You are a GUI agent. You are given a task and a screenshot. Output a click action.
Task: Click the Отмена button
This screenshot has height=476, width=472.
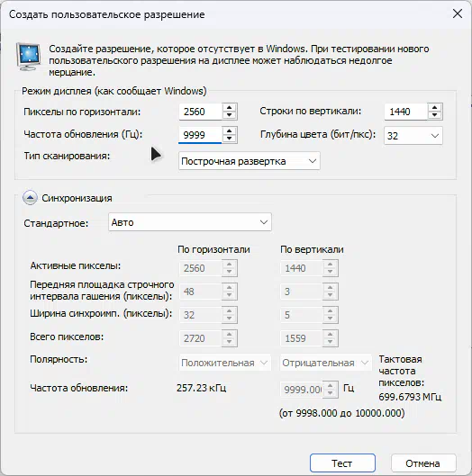pos(423,463)
